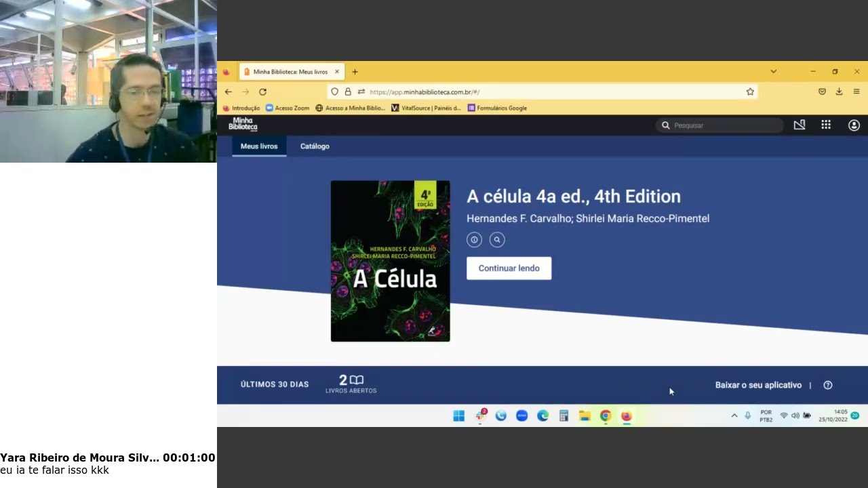Open the taskbar clock and date
Image resolution: width=868 pixels, height=488 pixels.
(833, 415)
